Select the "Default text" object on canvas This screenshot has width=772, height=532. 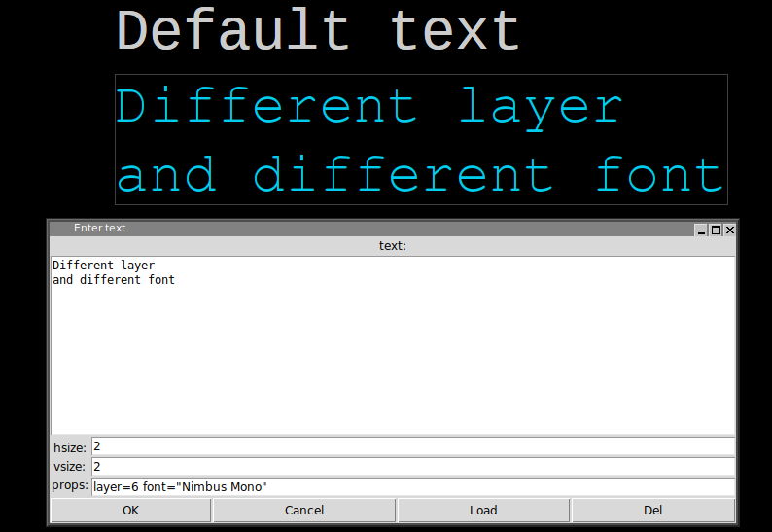click(318, 31)
